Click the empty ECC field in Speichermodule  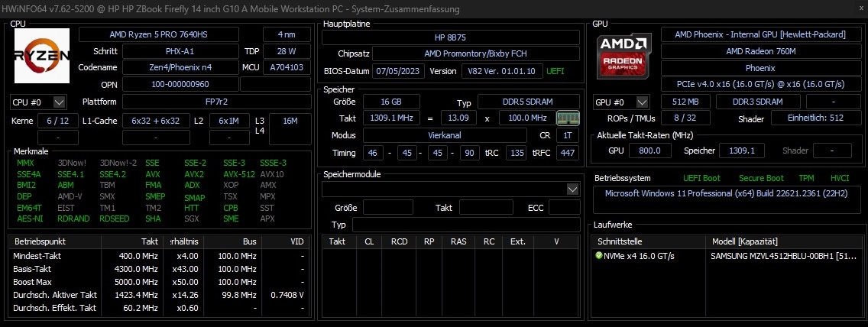coord(565,208)
